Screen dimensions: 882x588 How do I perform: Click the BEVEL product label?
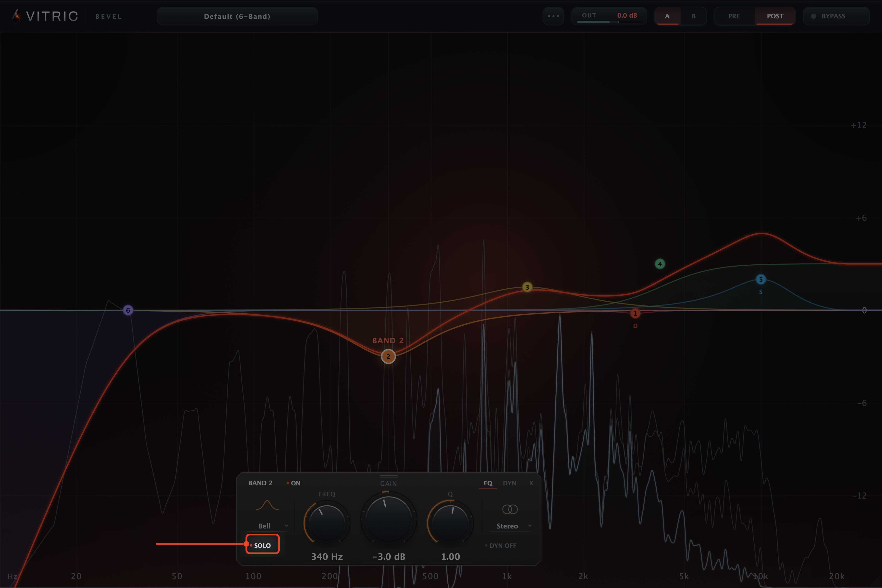(109, 16)
